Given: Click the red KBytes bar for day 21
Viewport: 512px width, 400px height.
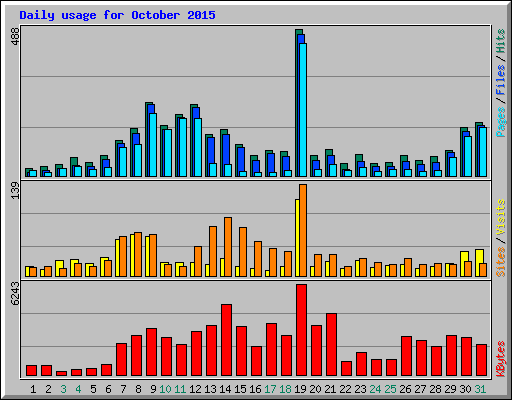Looking at the screenshot, I should (x=331, y=345).
